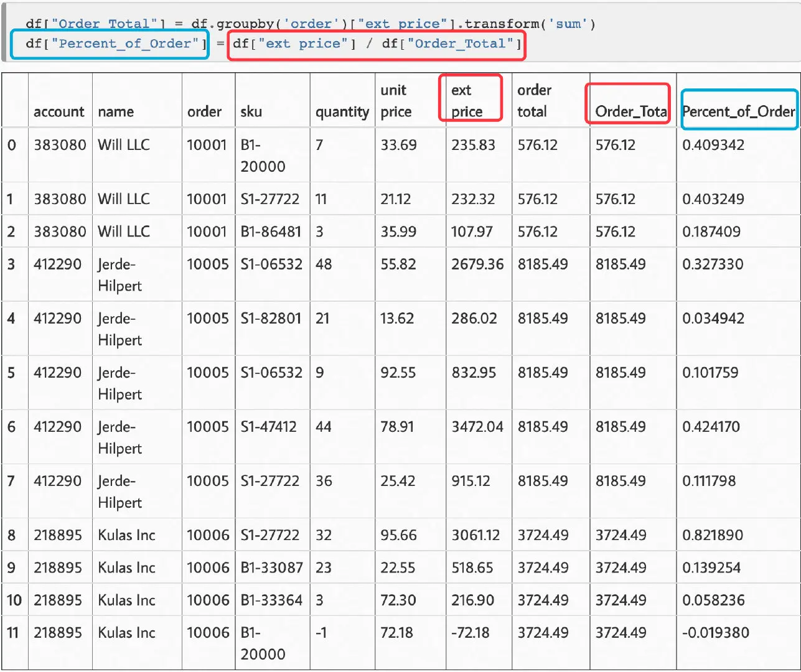Click the unit price 72.30
The width and height of the screenshot is (801, 672).
[x=398, y=600]
